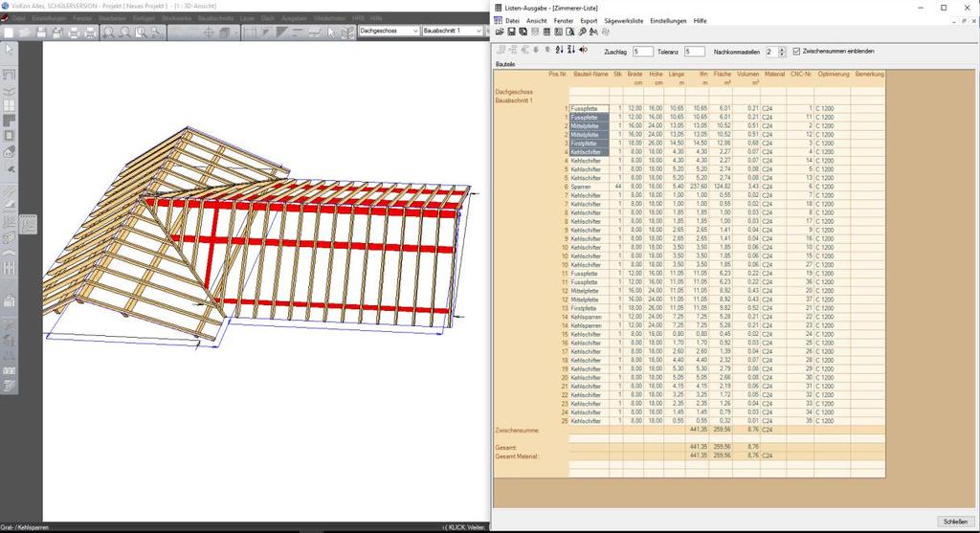Image resolution: width=980 pixels, height=533 pixels.
Task: Click the Optimierung column header
Action: [x=833, y=74]
